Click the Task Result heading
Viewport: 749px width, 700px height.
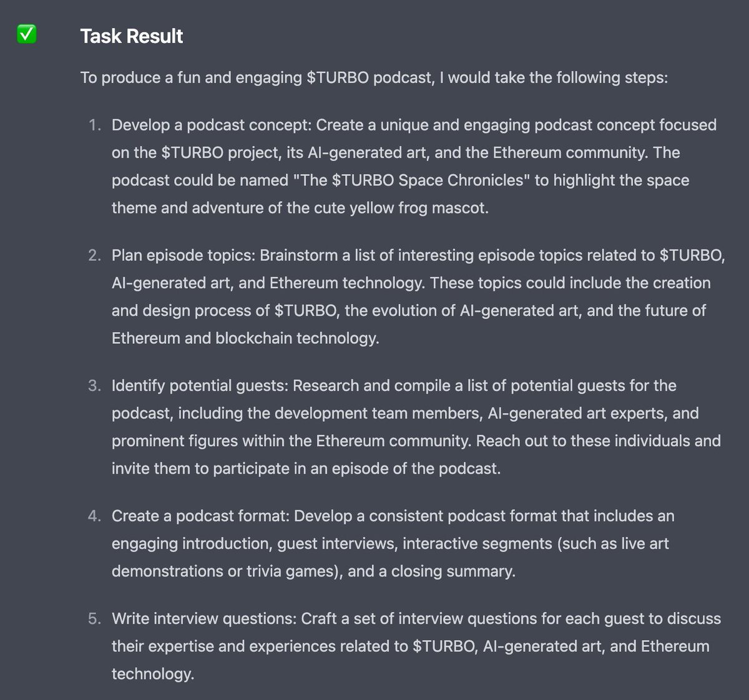(x=132, y=36)
